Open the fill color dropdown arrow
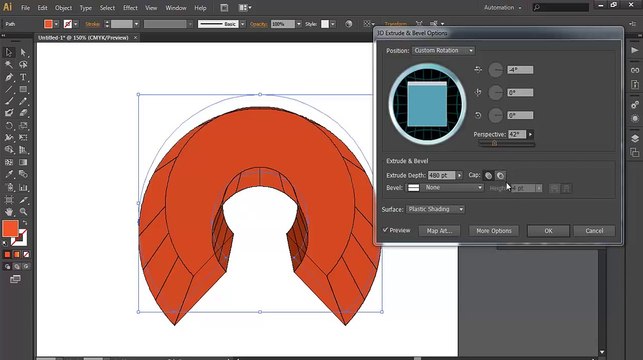643x360 pixels. tap(56, 24)
